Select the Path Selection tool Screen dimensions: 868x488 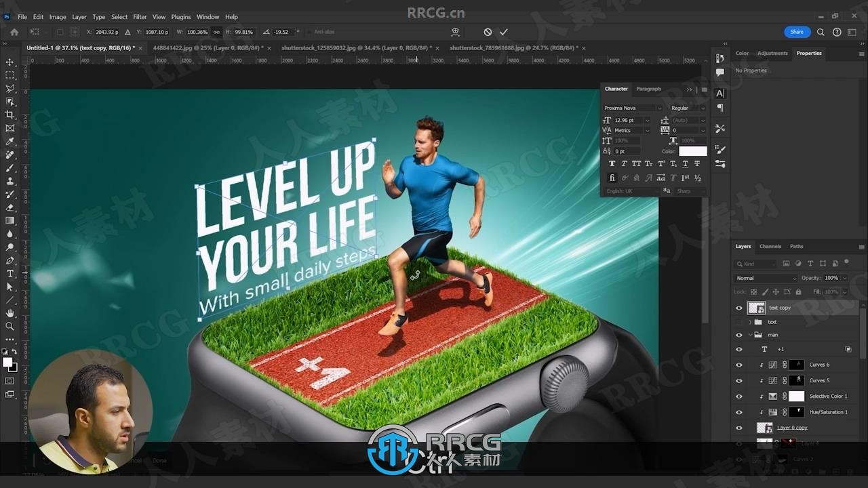pyautogui.click(x=10, y=287)
